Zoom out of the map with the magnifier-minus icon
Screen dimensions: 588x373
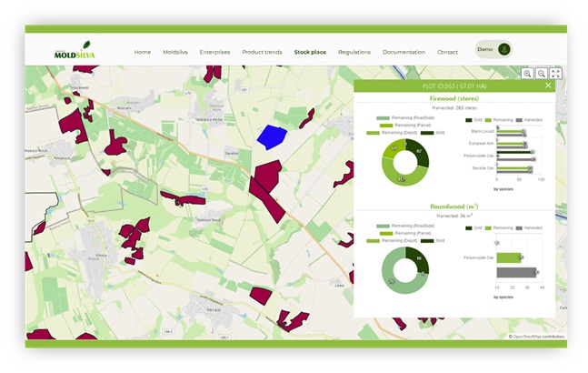[x=542, y=74]
